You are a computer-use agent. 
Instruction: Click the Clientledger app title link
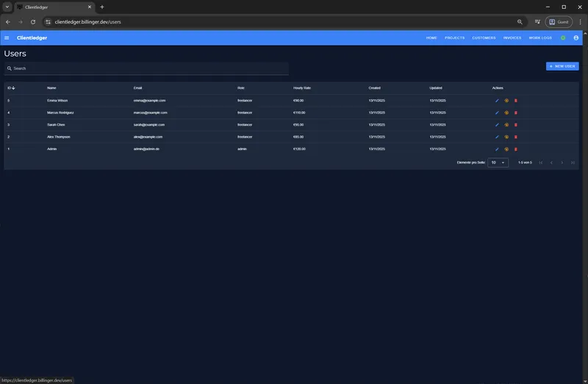coord(32,38)
